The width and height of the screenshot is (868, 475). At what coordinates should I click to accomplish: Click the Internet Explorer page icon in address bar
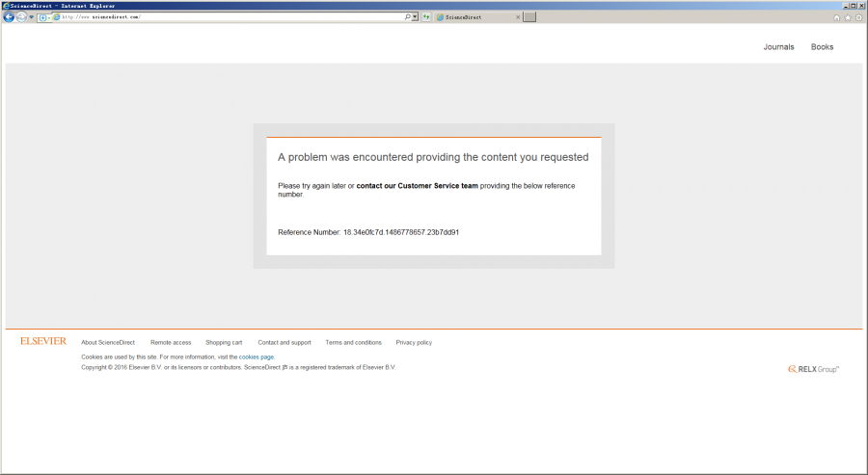point(57,17)
